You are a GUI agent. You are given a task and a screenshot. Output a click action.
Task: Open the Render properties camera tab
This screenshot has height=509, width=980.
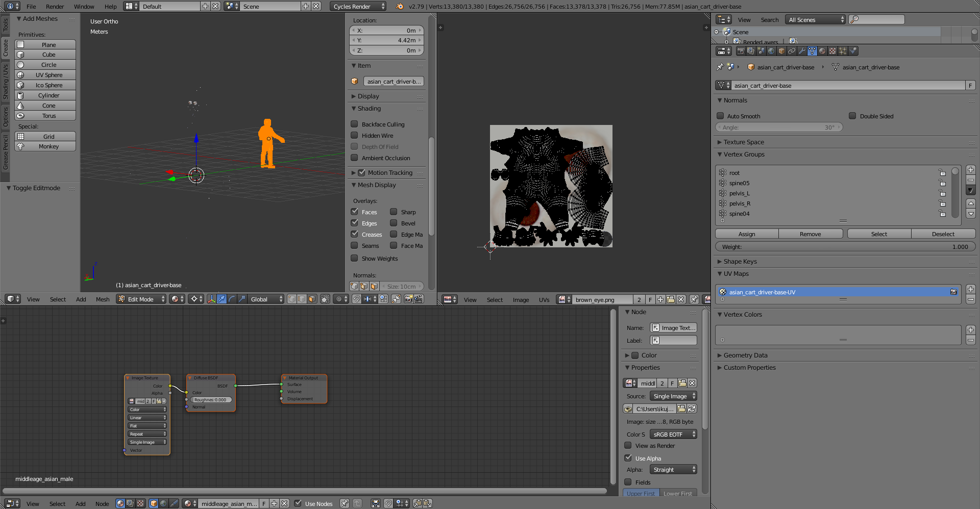coord(741,51)
